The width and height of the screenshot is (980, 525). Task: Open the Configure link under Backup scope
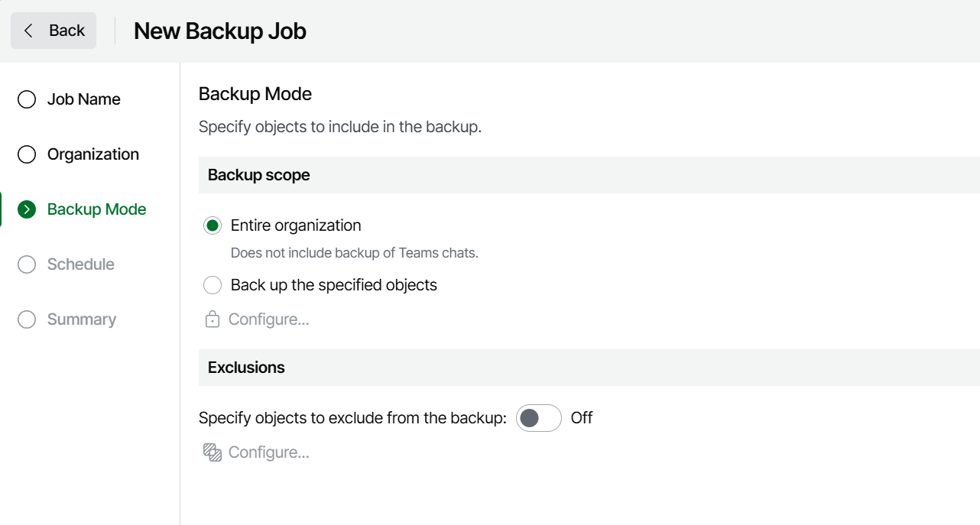point(268,319)
